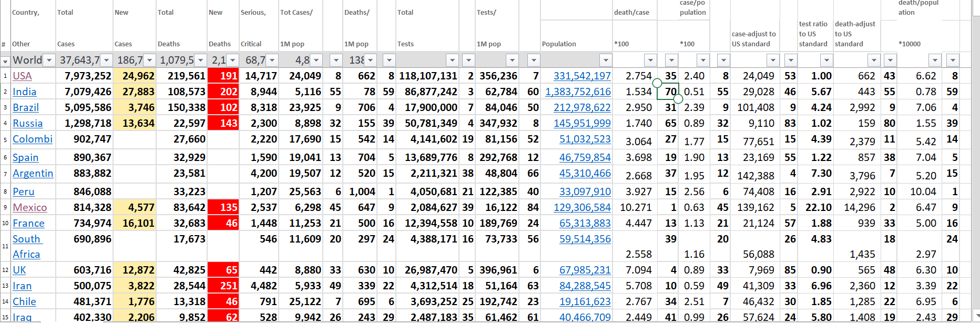Open the case-adjust to US standard filter dropdown
Screen dimensions: 980x323
point(772,60)
